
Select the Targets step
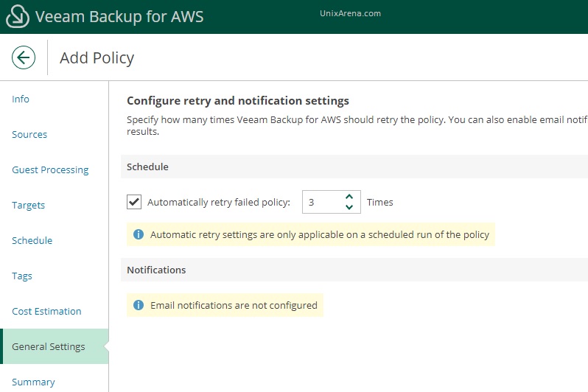28,205
